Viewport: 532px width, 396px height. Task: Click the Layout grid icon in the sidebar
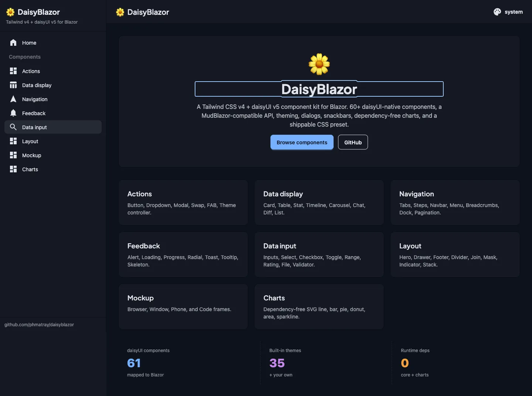(13, 141)
